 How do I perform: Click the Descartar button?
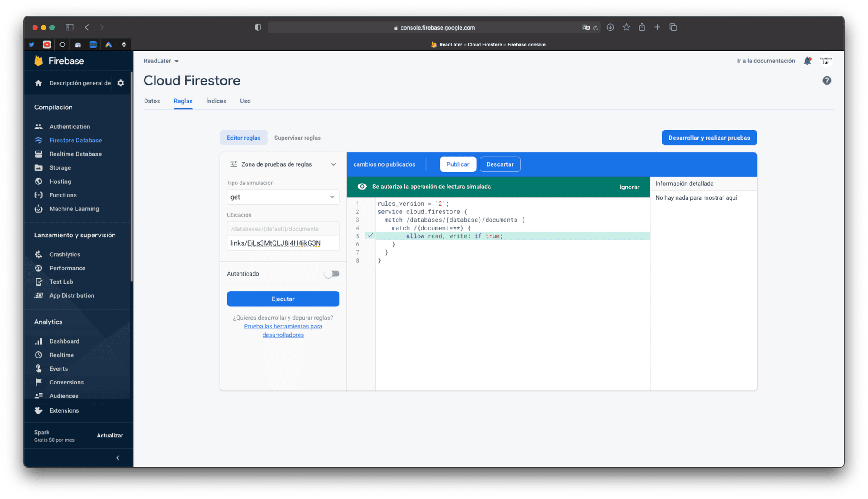(500, 164)
